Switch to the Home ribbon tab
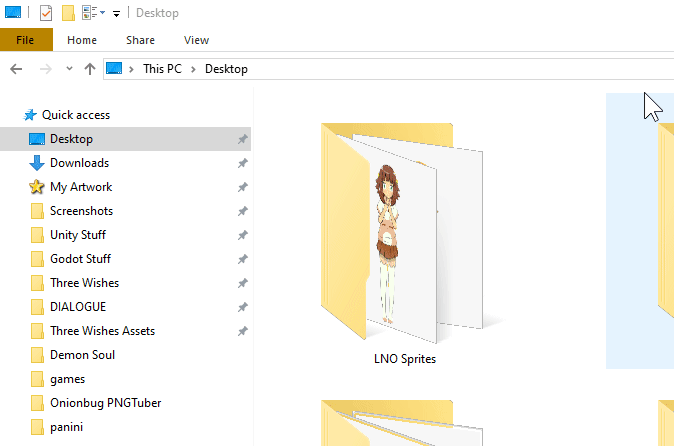Viewport: 674px width, 446px height. tap(82, 40)
